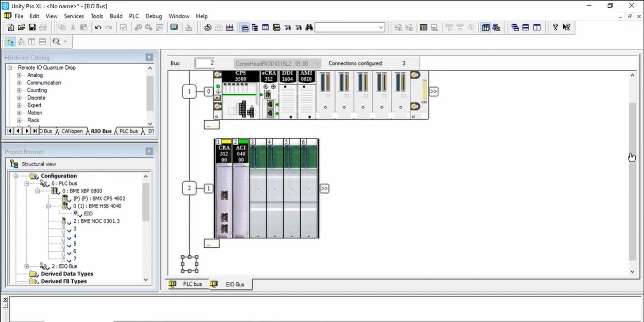Open the Build menu
Image resolution: width=644 pixels, height=322 pixels.
coord(116,16)
